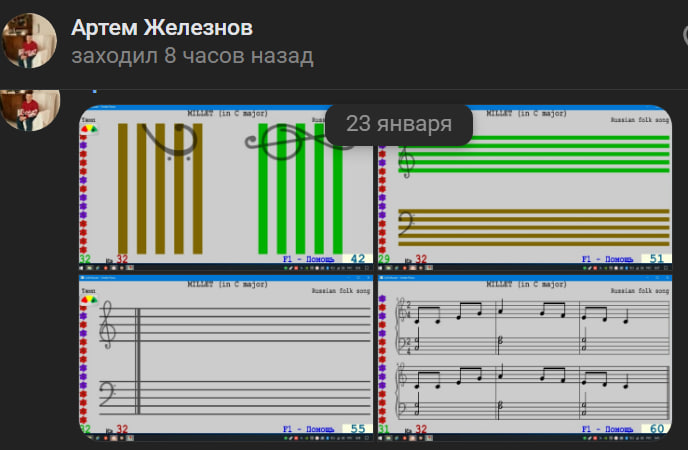Click the rotated bass clef on brown bars
The height and width of the screenshot is (450, 688).
point(165,141)
